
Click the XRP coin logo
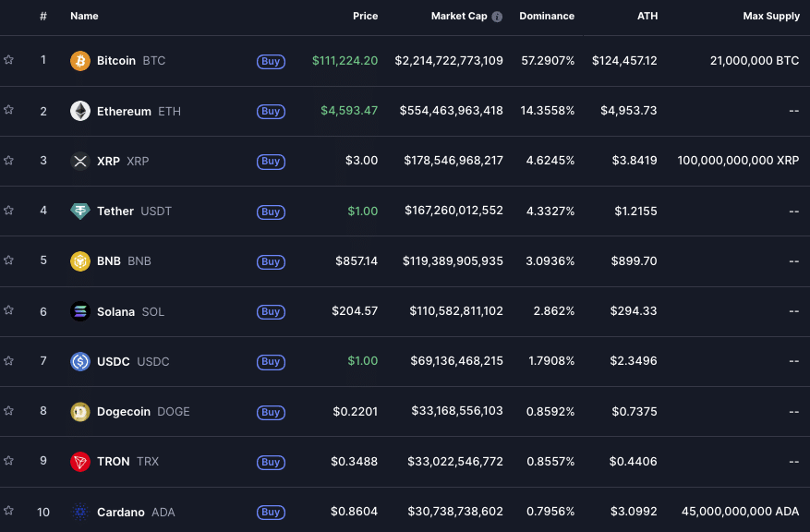pos(80,161)
